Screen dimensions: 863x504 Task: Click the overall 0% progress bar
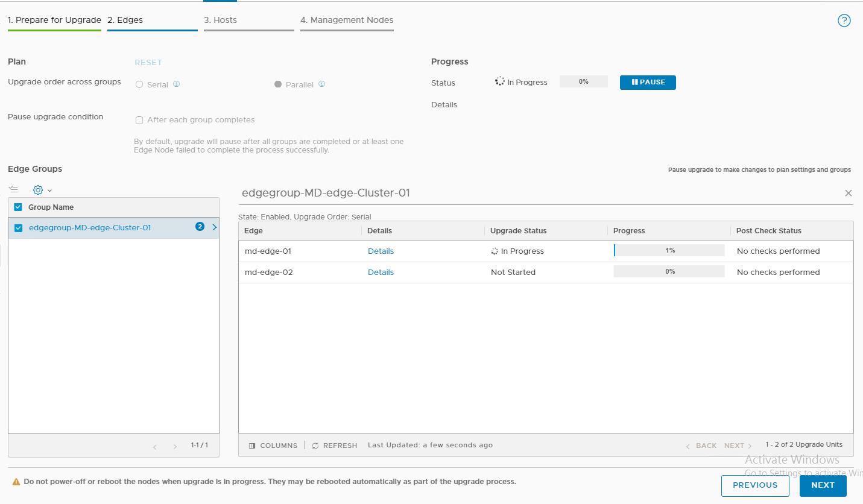584,81
